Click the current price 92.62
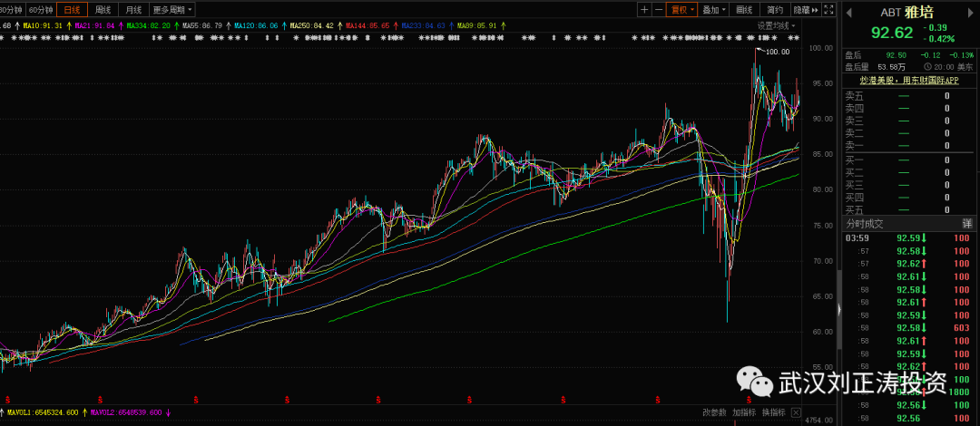Viewport: 980px width, 426px height. pos(893,33)
